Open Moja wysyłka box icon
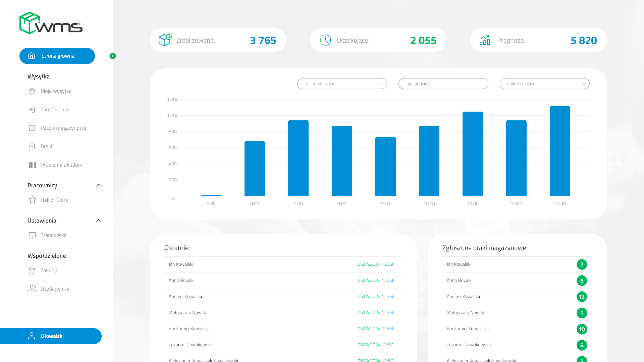This screenshot has height=362, width=644. [32, 91]
